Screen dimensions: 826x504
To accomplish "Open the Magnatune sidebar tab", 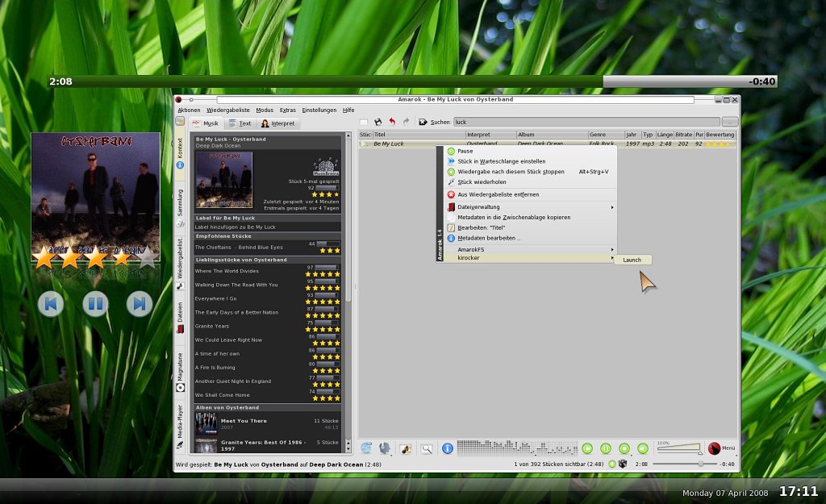I will click(x=180, y=372).
